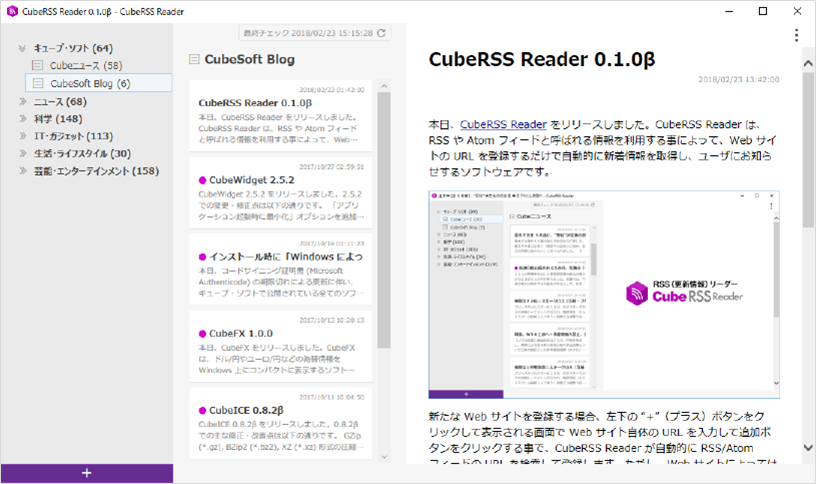Select the 科学 (148) folder label

(58, 119)
